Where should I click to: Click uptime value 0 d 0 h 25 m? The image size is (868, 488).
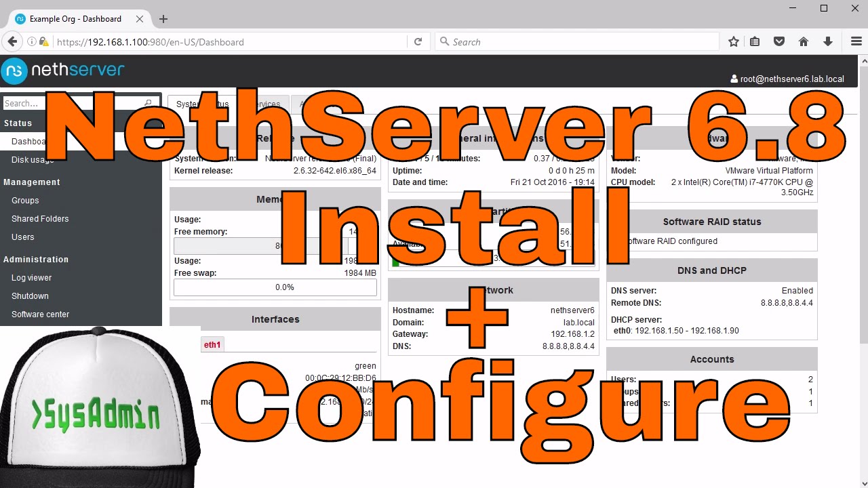click(573, 171)
